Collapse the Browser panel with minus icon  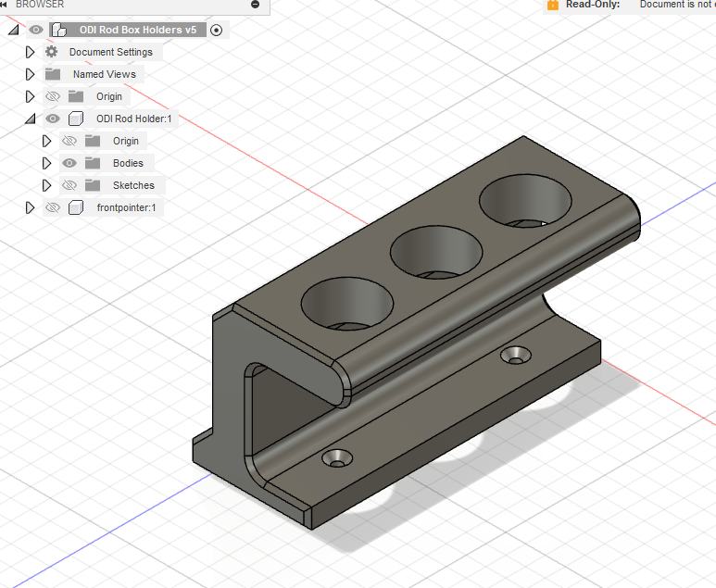pyautogui.click(x=256, y=5)
